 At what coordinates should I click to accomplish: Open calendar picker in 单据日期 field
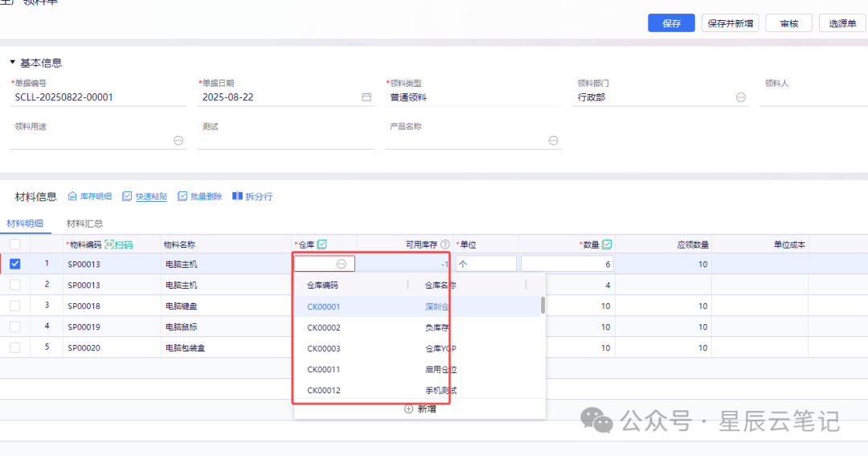[366, 97]
